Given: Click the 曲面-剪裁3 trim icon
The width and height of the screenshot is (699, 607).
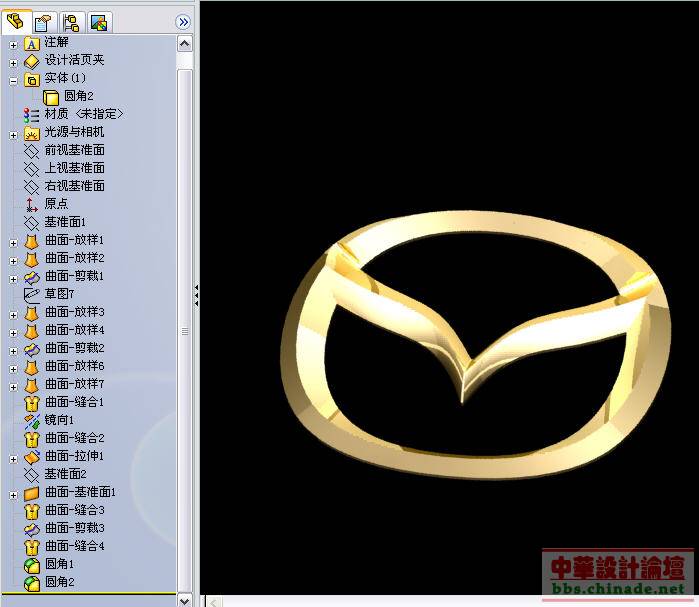Looking at the screenshot, I should coord(32,529).
